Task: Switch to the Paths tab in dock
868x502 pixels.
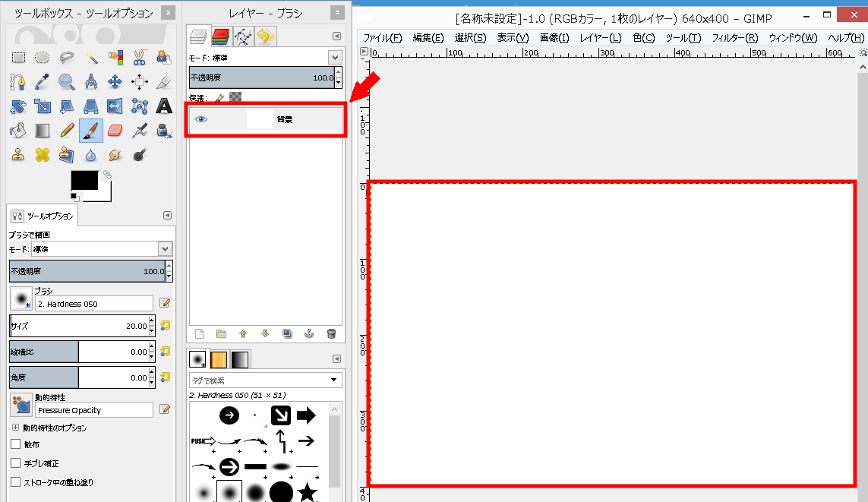Action: click(x=243, y=36)
